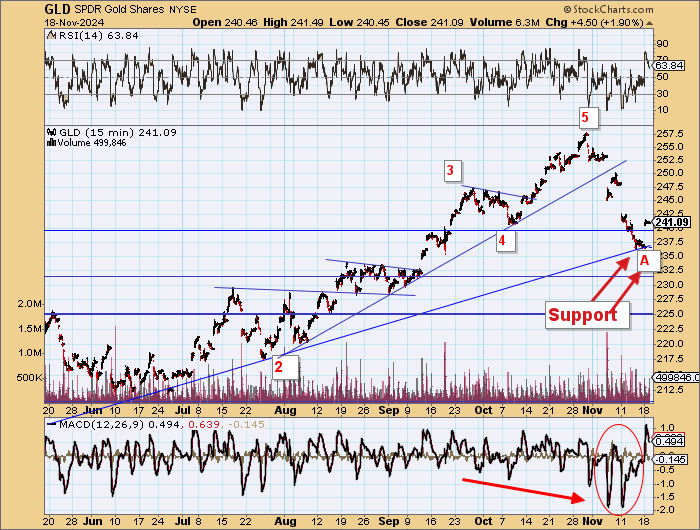This screenshot has height=530, width=700.
Task: Click the 500K volume axis label
Action: coord(29,378)
